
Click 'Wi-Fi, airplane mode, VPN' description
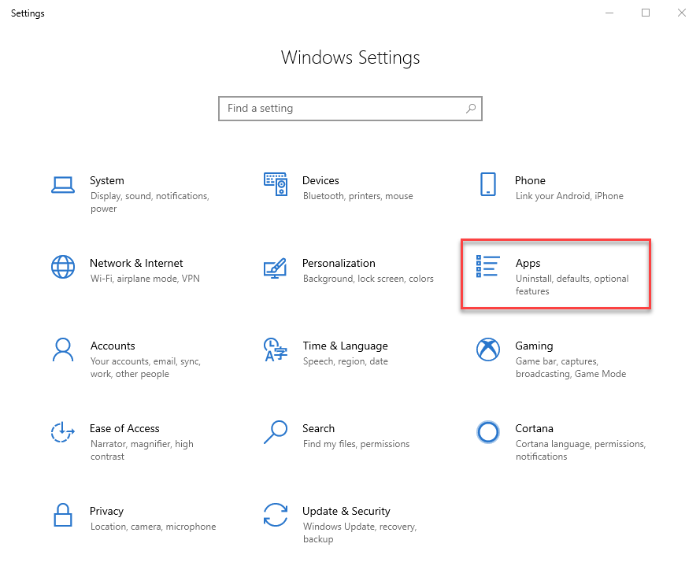(145, 279)
